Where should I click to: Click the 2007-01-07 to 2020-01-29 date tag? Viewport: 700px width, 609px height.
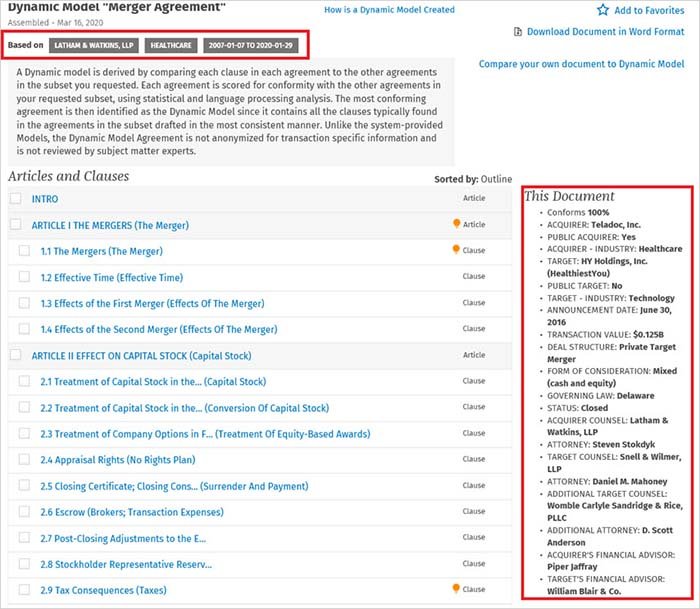coord(251,45)
